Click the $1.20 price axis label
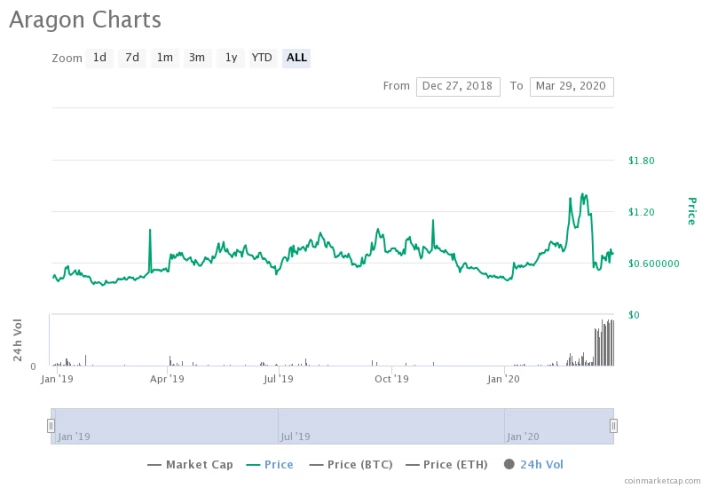Screen dimensions: 710x488 [641, 212]
